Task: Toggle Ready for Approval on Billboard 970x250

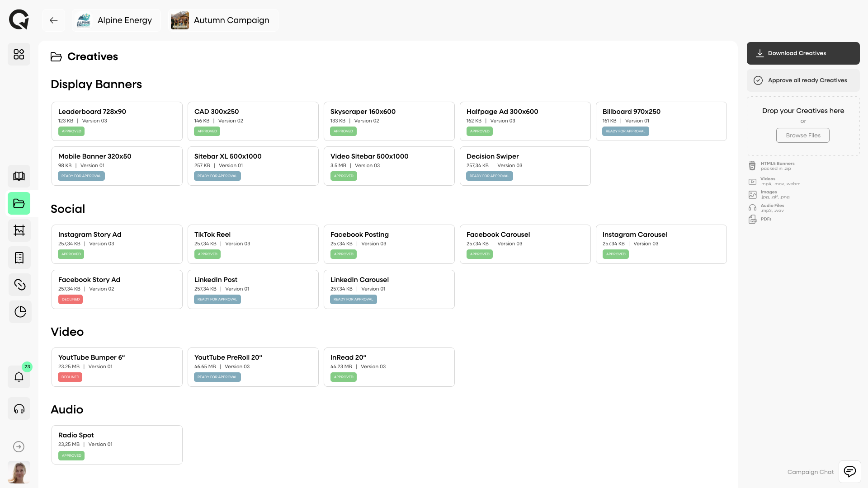Action: [625, 131]
